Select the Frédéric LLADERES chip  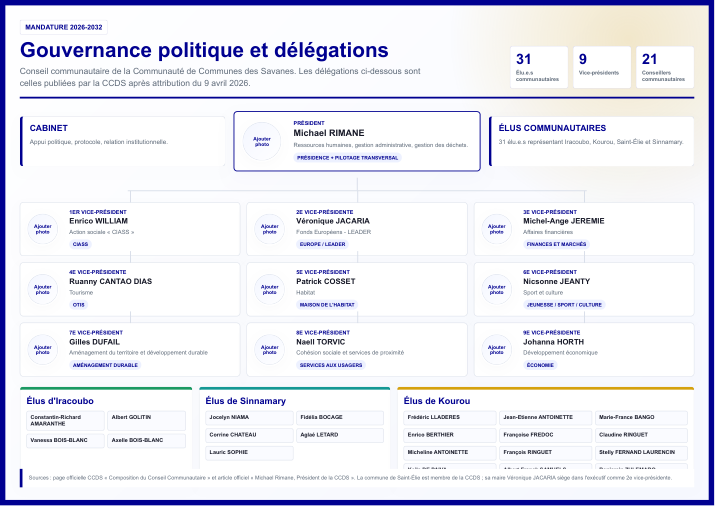point(450,418)
